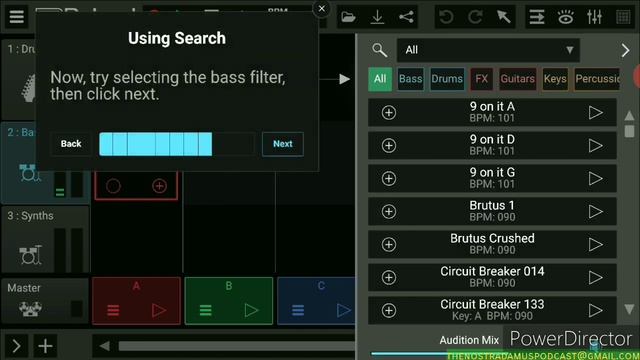Open the mixer sliders icon
The image size is (640, 360).
[x=594, y=17]
